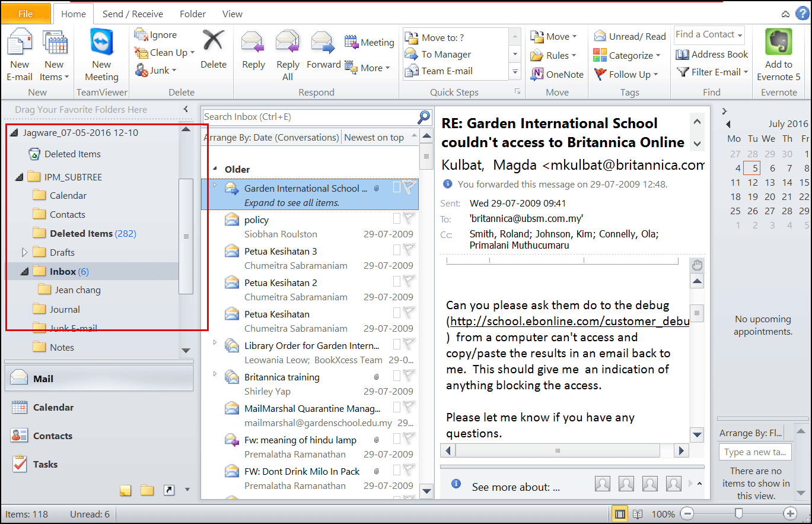Screen dimensions: 812x524
Task: Switch to the Send / Receive tab
Action: [x=133, y=14]
